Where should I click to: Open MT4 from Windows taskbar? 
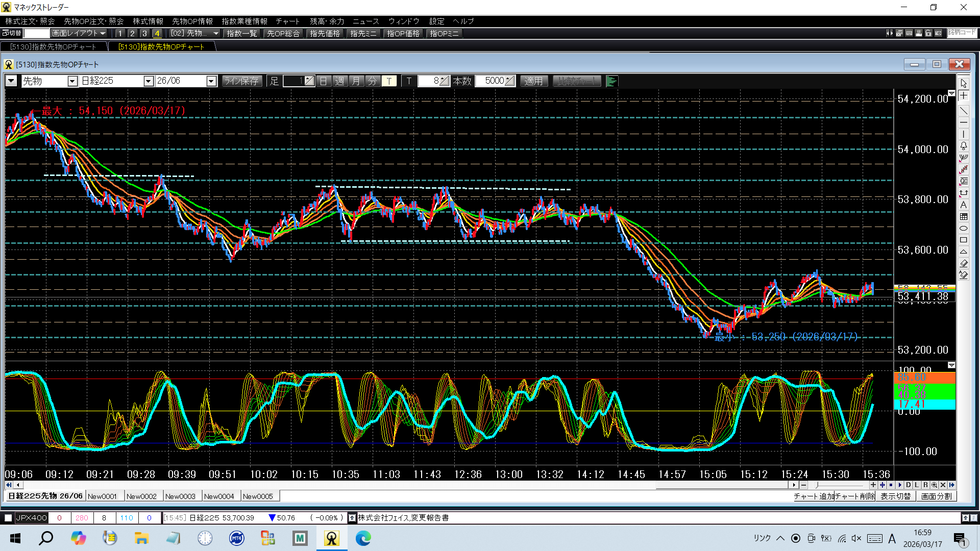tap(236, 538)
